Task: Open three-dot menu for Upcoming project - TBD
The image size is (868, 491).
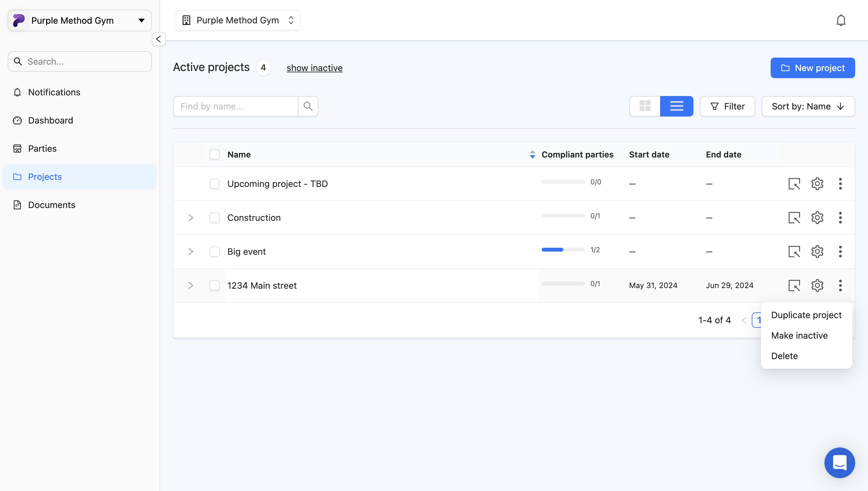Action: pos(840,184)
